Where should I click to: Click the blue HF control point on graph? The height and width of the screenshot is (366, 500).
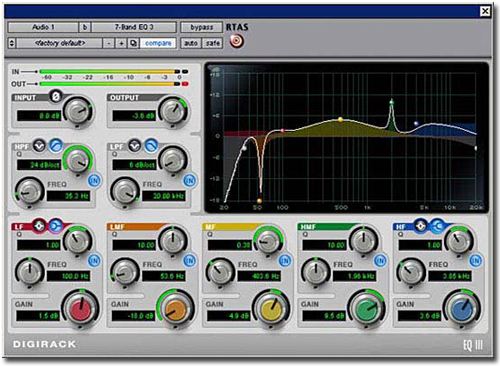[416, 123]
